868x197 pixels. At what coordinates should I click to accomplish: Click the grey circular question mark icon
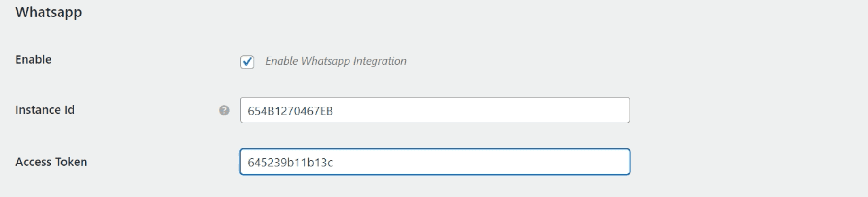coord(224,110)
